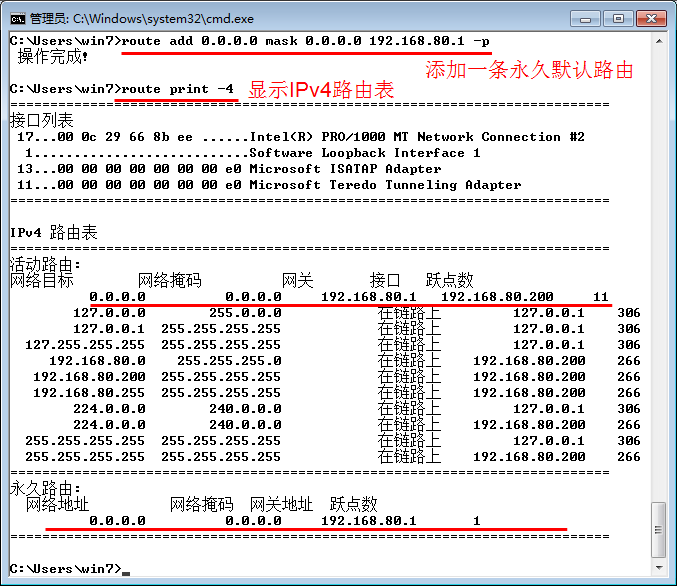The height and width of the screenshot is (586, 677).
Task: Click the Software Loopback Interface 1 line
Action: pyautogui.click(x=253, y=153)
